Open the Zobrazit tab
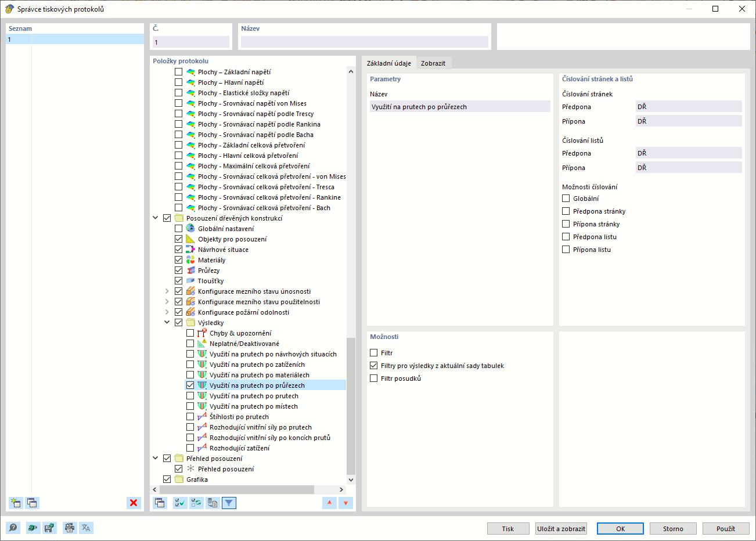The height and width of the screenshot is (541, 756). click(x=433, y=63)
